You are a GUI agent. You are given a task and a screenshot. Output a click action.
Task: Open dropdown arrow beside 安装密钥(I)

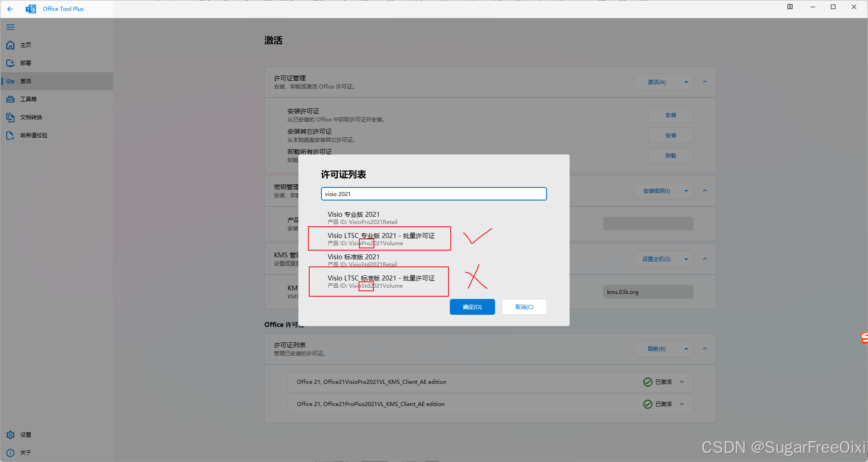[686, 191]
